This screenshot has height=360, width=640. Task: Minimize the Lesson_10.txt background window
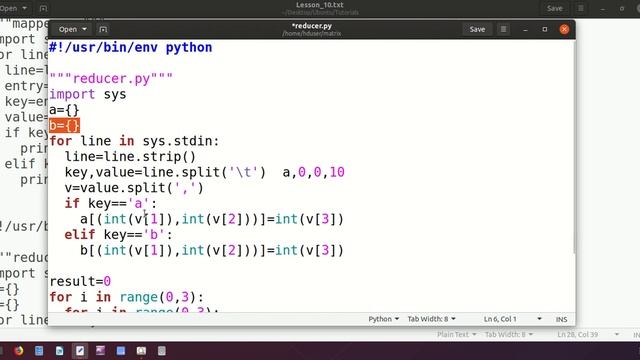[602, 8]
